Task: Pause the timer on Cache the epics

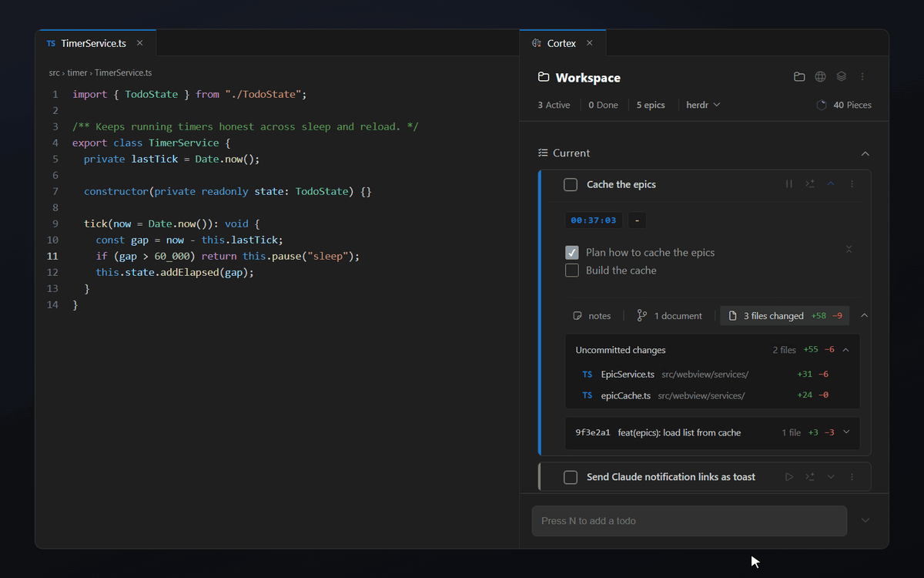Action: 789,184
